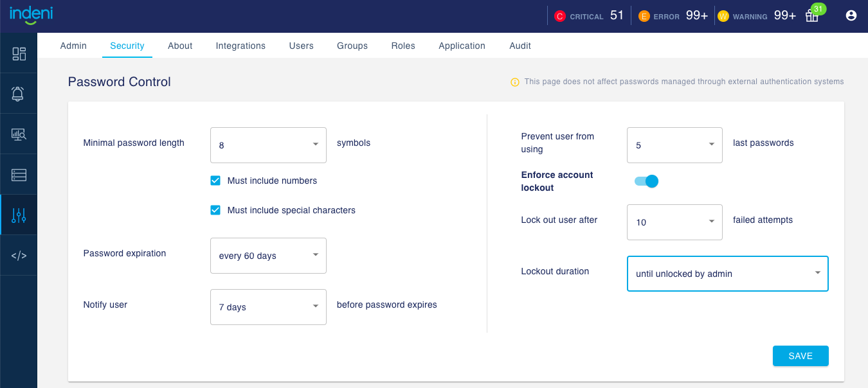This screenshot has width=868, height=388.
Task: Click the indeni logo
Action: tap(30, 13)
